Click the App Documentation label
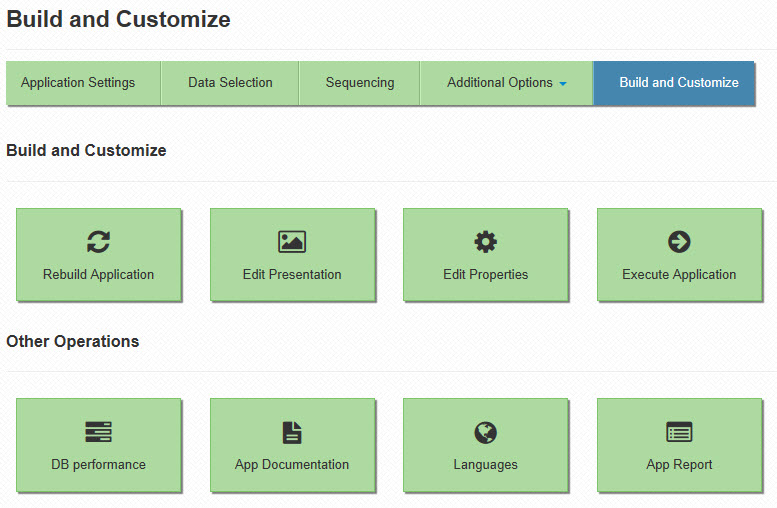 click(x=292, y=465)
